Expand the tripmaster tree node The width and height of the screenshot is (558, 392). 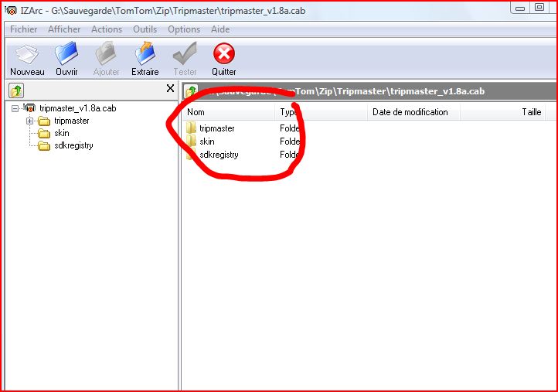pyautogui.click(x=29, y=121)
